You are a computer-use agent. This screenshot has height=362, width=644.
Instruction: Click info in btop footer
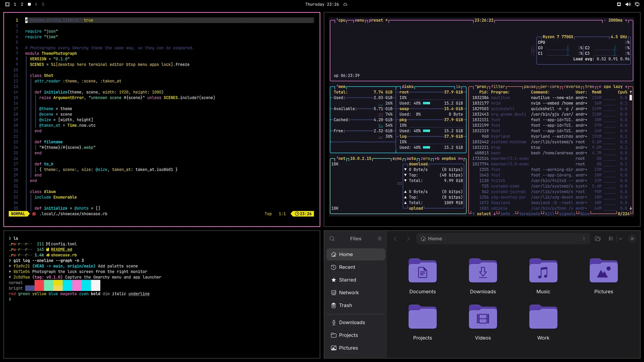click(505, 214)
